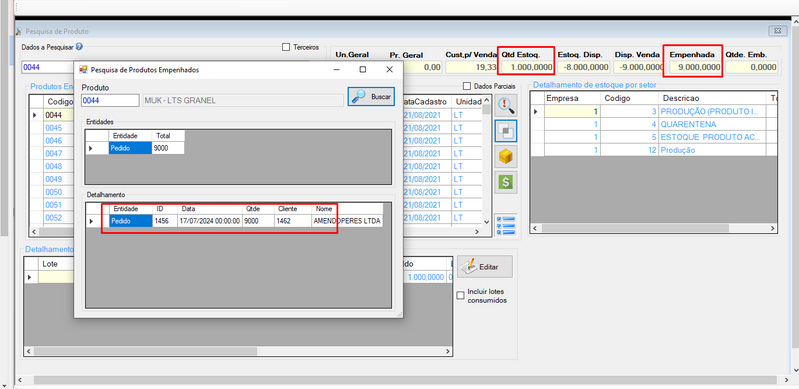
Task: Click the help icon beside Dados a Pesquisar
Action: (x=79, y=46)
